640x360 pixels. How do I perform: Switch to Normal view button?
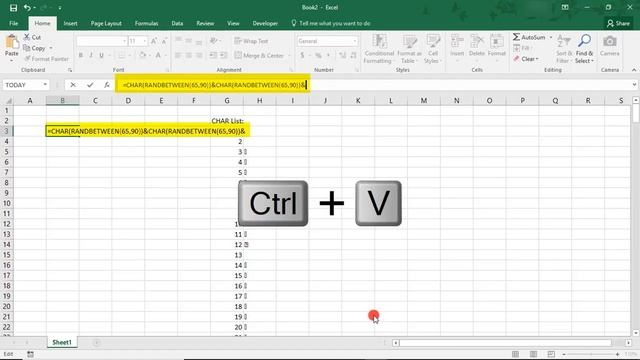[516, 354]
